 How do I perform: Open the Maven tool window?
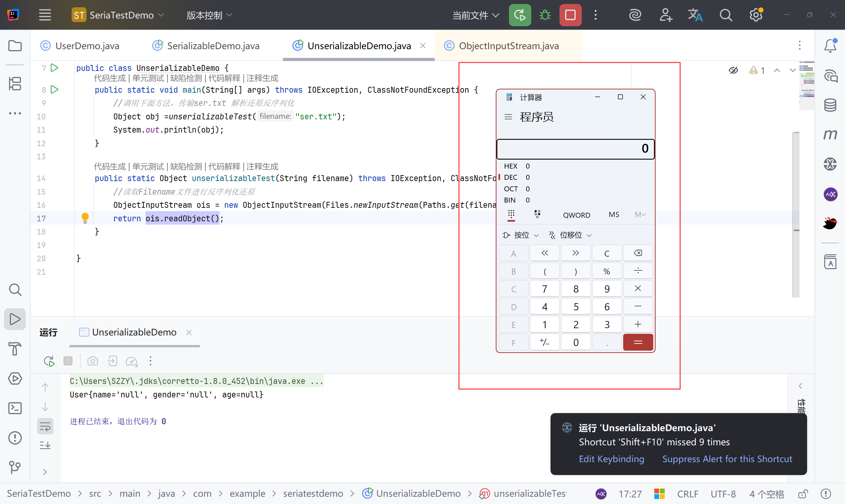[830, 135]
